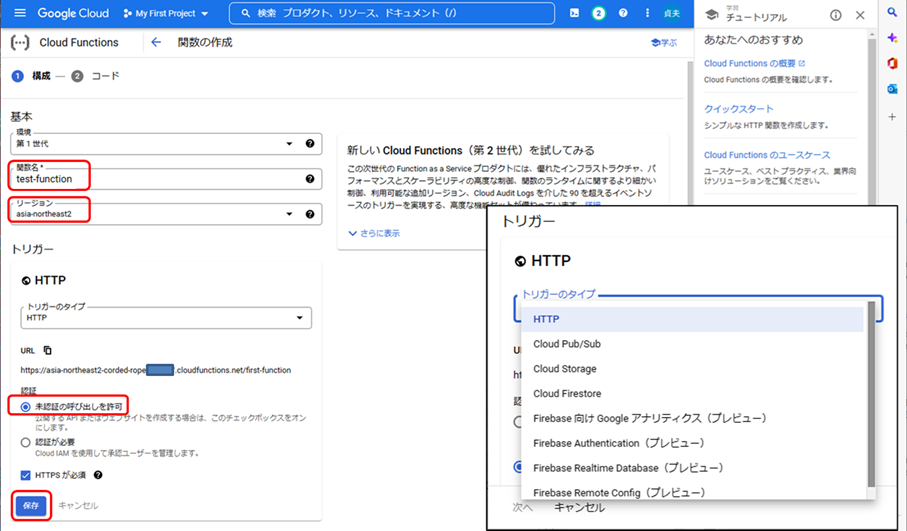This screenshot has height=531, width=907.
Task: Click the blue 保存 button
Action: coord(30,506)
